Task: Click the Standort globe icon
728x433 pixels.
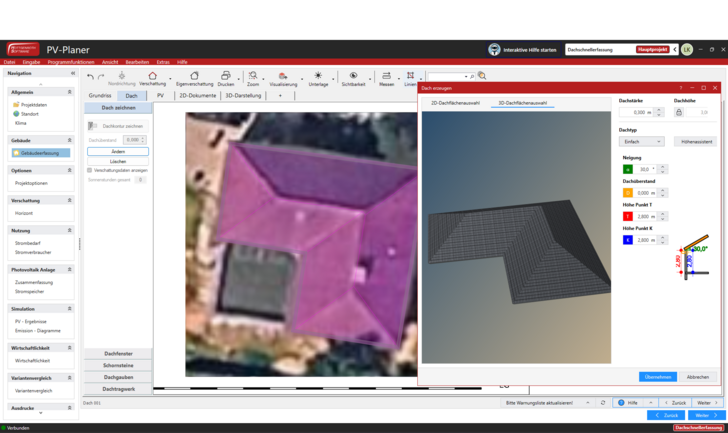Action: pyautogui.click(x=16, y=114)
